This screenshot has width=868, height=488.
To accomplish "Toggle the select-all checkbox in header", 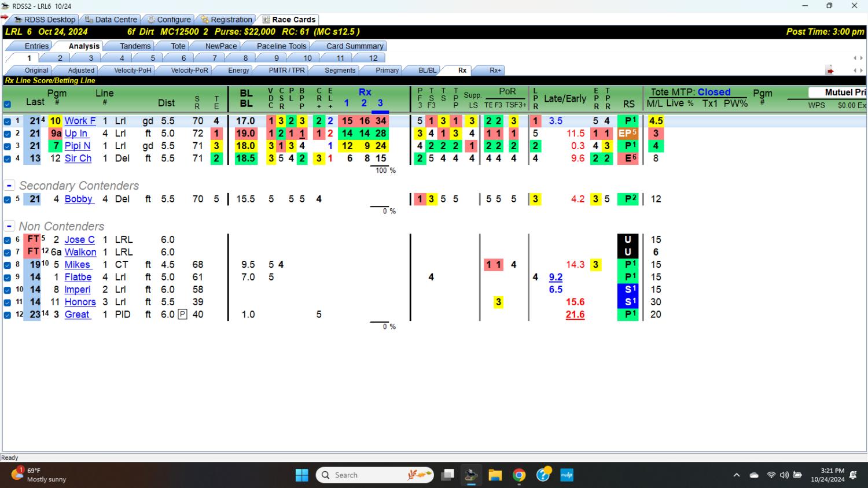I will coord(8,105).
